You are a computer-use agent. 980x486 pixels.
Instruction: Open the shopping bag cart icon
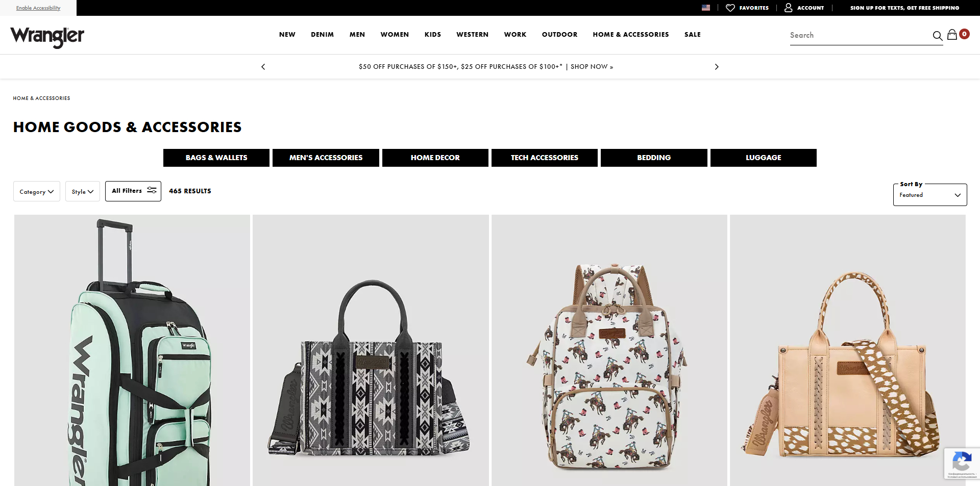952,35
